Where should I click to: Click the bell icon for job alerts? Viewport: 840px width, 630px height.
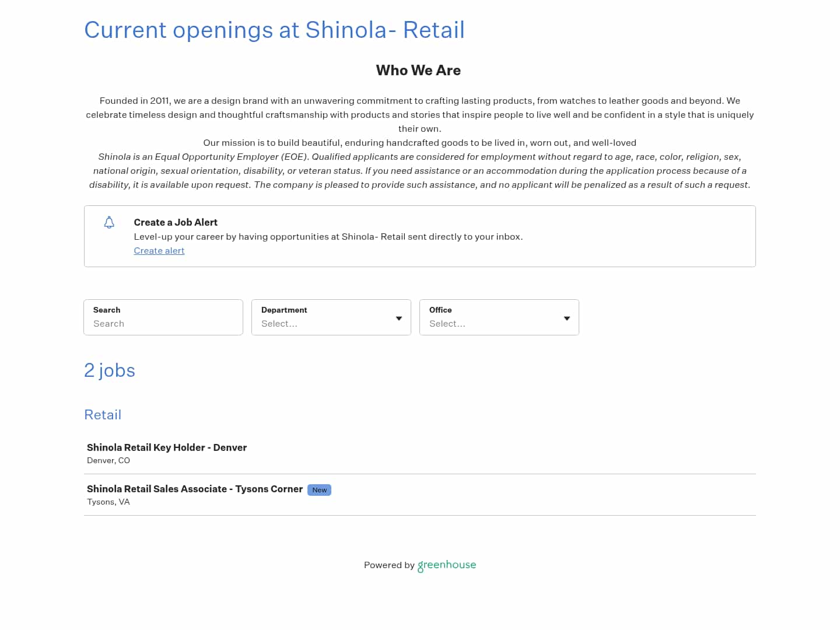point(109,222)
